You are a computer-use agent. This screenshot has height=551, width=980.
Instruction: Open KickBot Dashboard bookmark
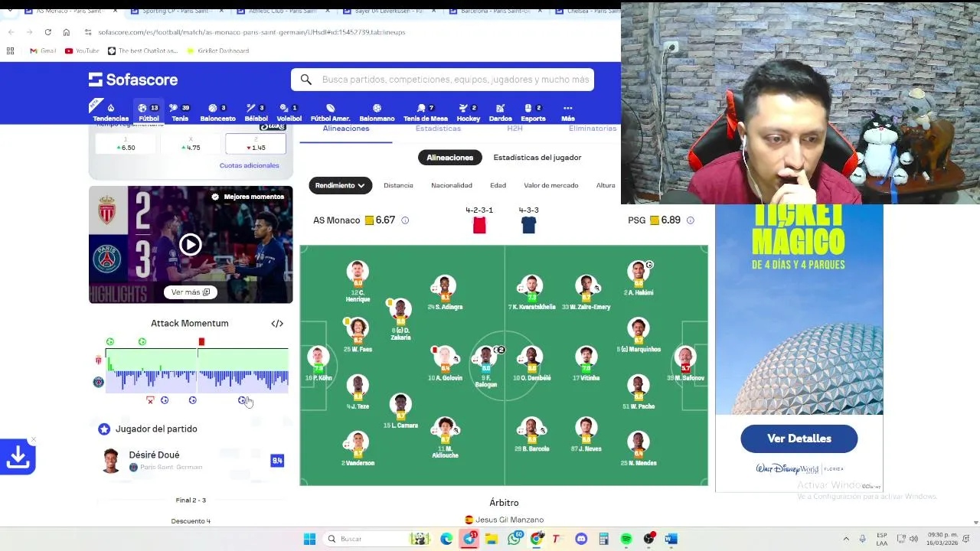(217, 51)
